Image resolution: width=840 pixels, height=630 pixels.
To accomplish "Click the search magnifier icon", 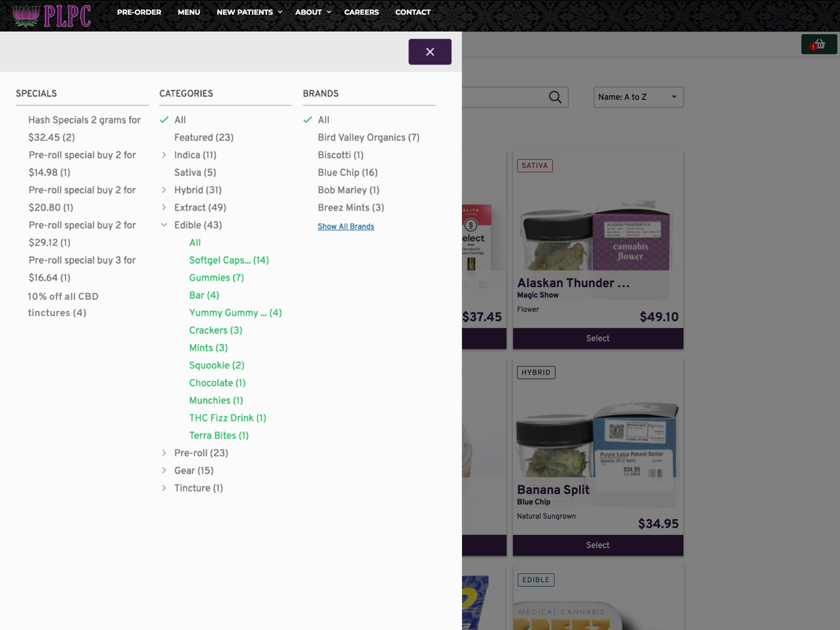I will 555,97.
